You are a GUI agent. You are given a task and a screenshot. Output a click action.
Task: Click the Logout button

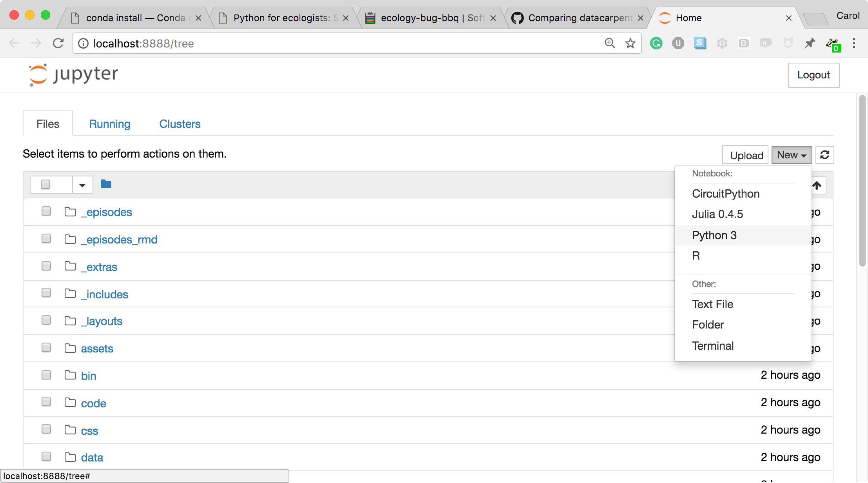[815, 74]
